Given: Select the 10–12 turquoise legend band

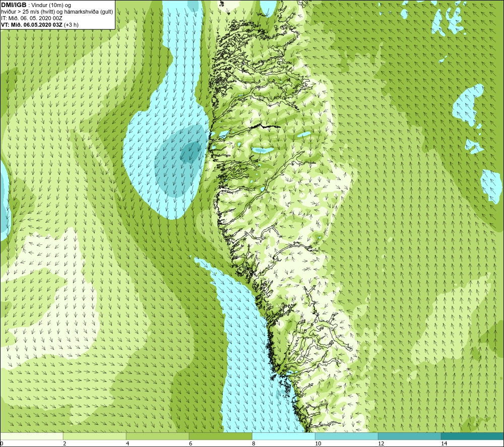Looking at the screenshot, I should coord(347,436).
